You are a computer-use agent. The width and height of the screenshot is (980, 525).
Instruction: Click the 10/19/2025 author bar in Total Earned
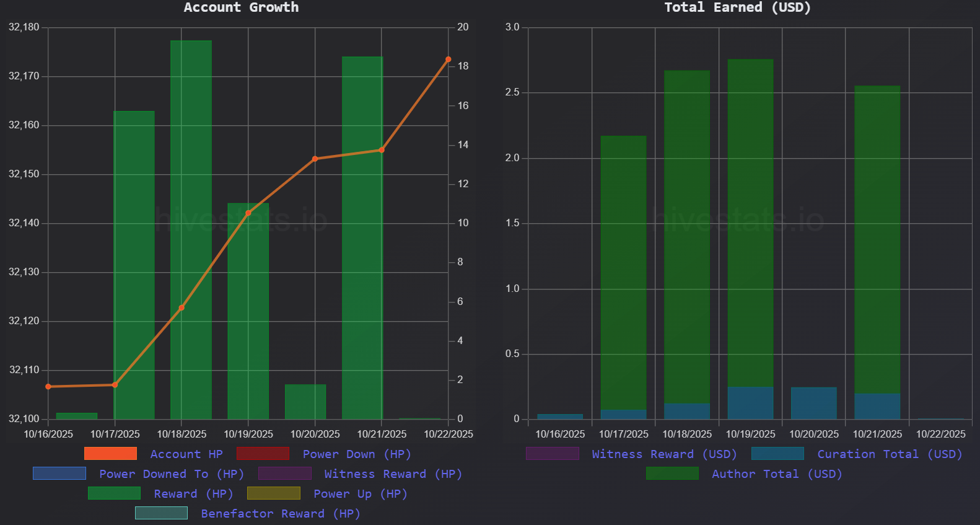tap(750, 223)
